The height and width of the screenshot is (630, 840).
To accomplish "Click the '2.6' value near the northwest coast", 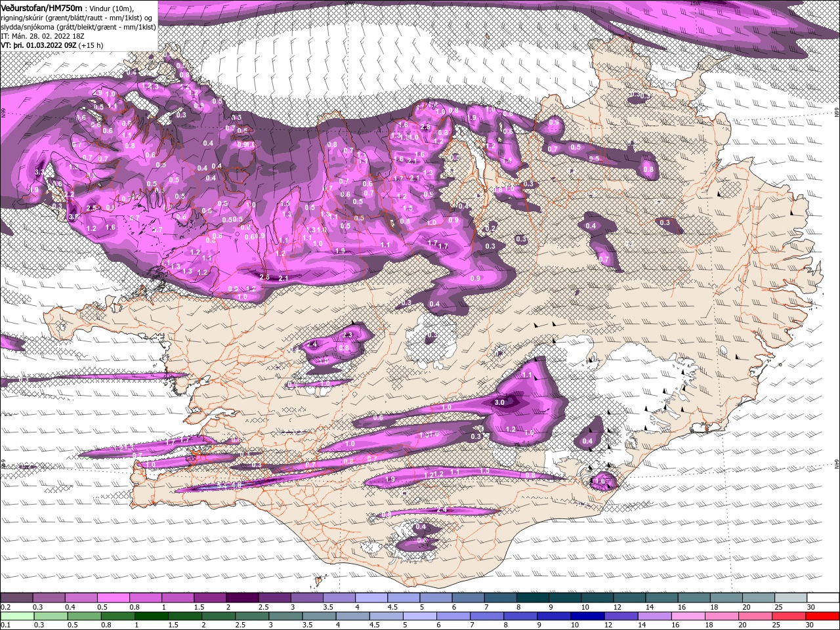I will point(264,278).
